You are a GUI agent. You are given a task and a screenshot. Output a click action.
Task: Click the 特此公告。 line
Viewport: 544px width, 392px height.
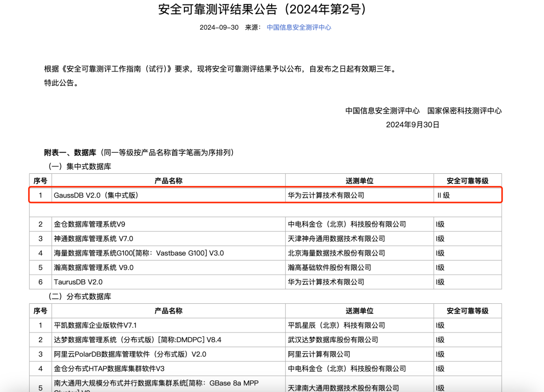point(62,83)
